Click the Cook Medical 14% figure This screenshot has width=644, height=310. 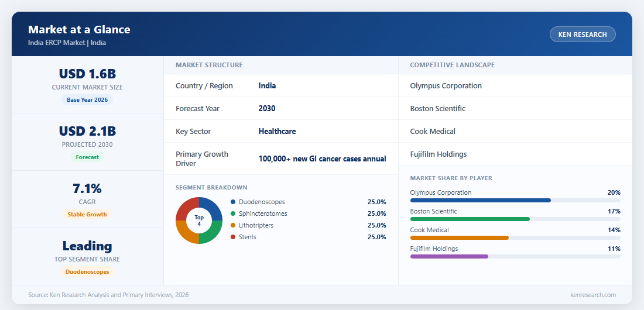(x=614, y=230)
